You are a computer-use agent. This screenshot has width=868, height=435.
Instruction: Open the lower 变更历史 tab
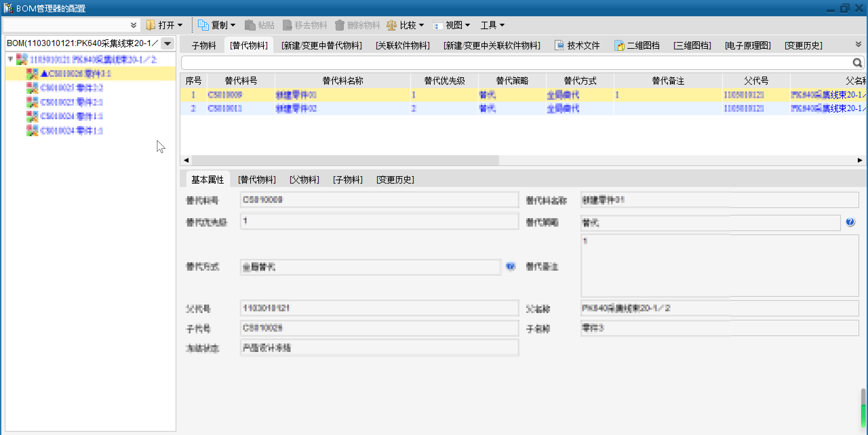pyautogui.click(x=395, y=180)
